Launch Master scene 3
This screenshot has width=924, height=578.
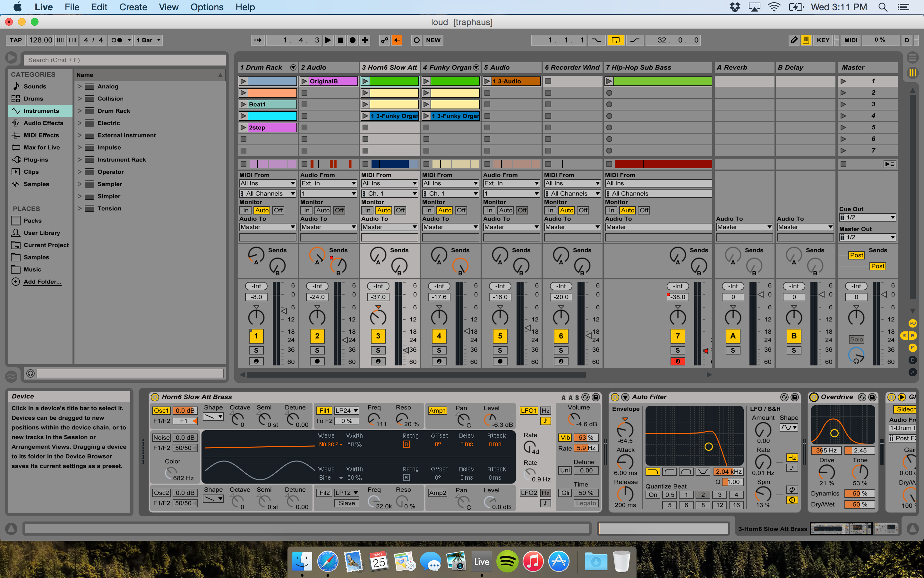click(843, 104)
